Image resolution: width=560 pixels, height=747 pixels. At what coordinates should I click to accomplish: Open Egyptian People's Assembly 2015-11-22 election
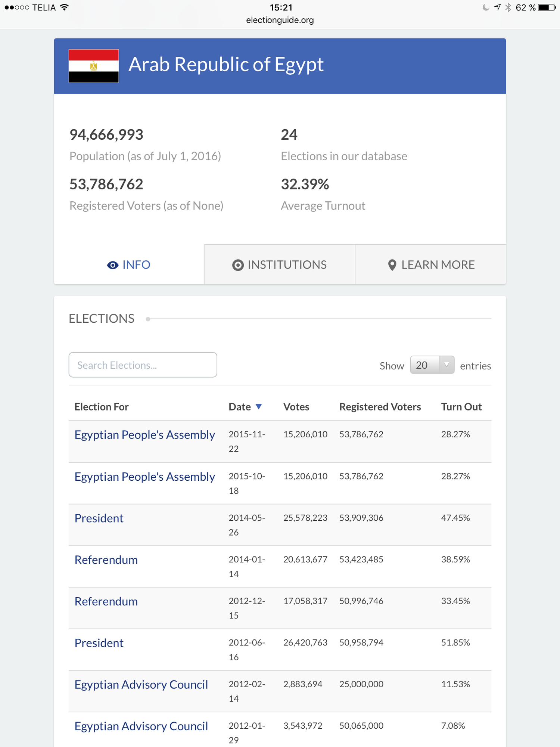point(145,435)
